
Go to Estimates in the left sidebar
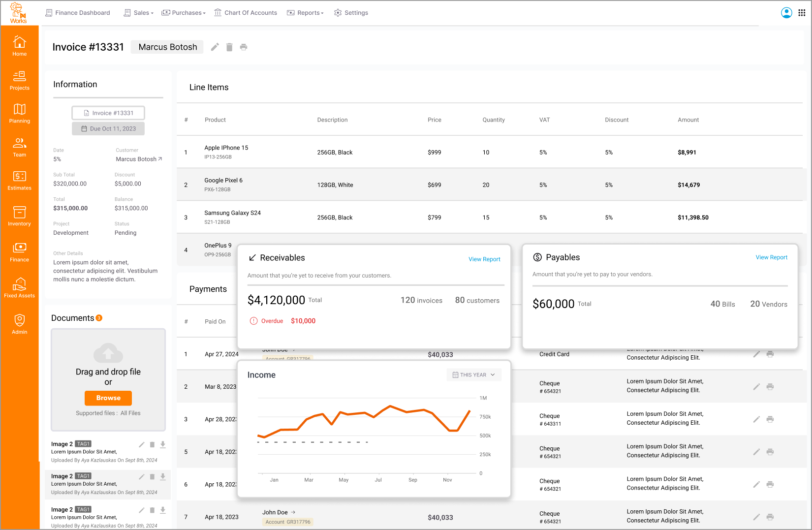pyautogui.click(x=19, y=180)
